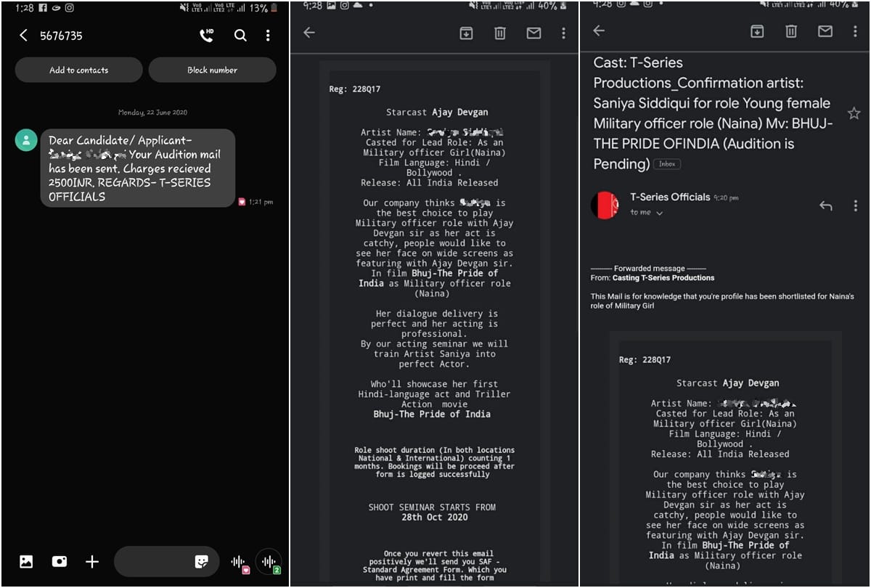Viewport: 871px width, 588px height.
Task: Tap 'Starcast Ajay Devgan' in right email
Action: [727, 383]
